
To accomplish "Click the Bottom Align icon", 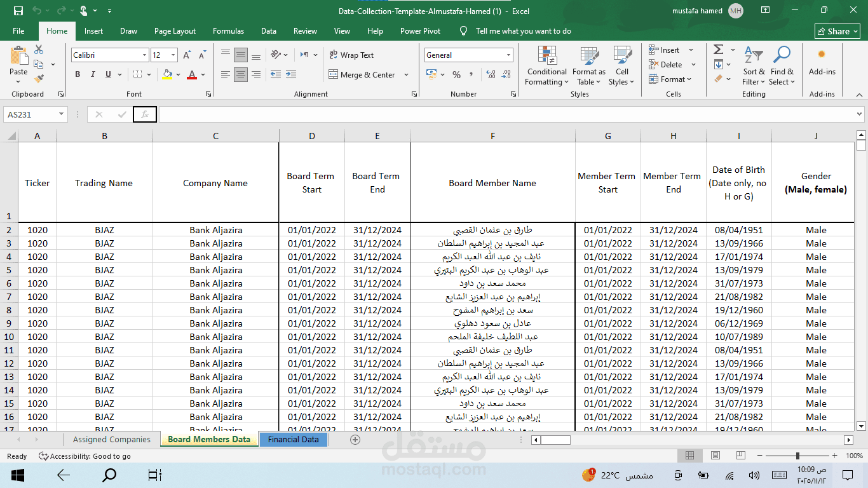I will pos(256,55).
